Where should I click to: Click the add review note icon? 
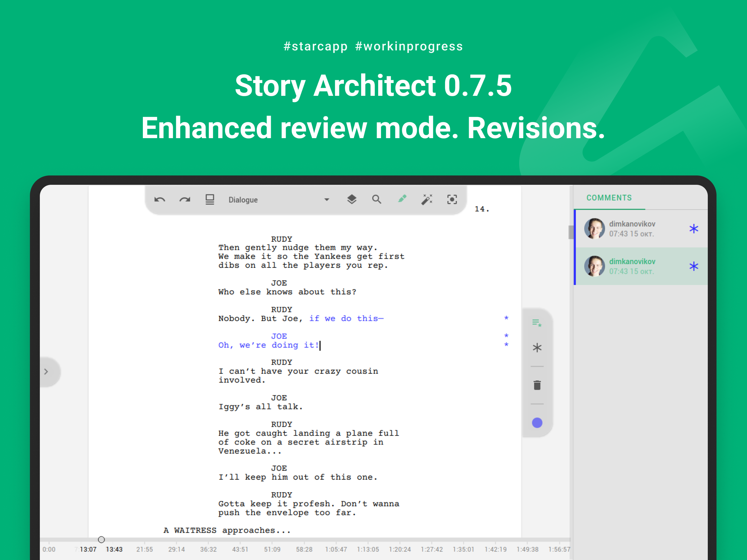tap(537, 323)
